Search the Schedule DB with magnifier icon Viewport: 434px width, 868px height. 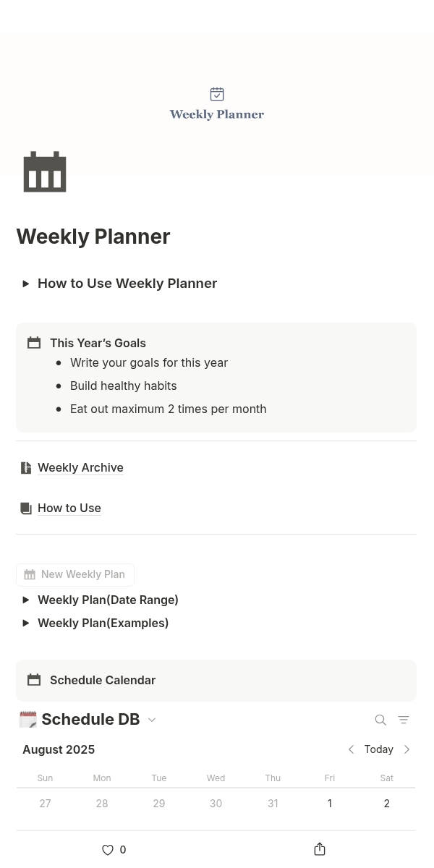(x=380, y=720)
